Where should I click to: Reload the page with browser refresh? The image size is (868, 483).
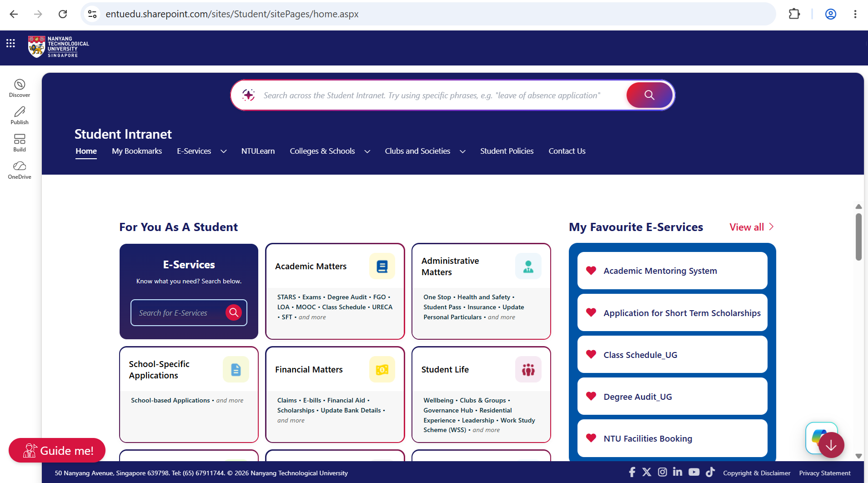[x=63, y=14]
